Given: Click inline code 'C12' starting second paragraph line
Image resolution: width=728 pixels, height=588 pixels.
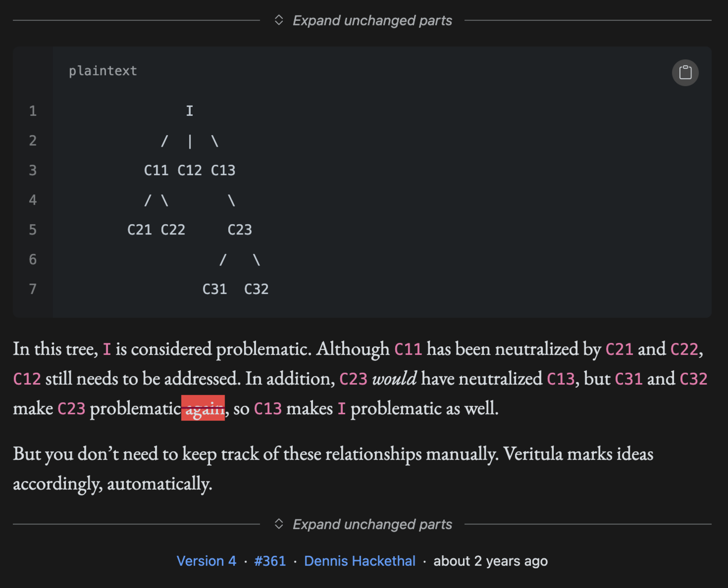Looking at the screenshot, I should tap(27, 378).
